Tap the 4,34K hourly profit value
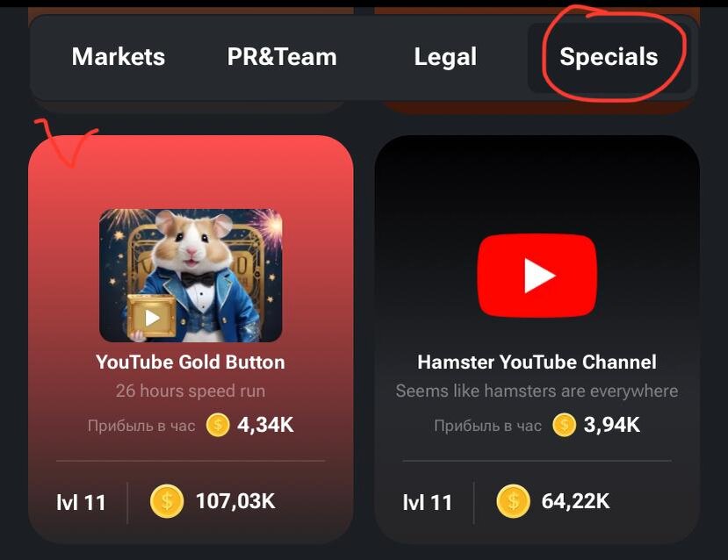Viewport: 728px width, 560px height. [x=265, y=425]
